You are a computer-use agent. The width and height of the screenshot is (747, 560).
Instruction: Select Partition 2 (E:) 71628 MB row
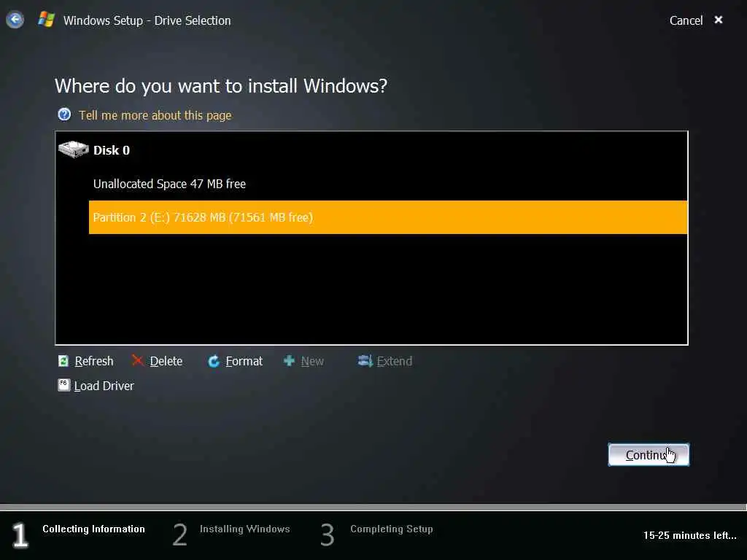388,217
